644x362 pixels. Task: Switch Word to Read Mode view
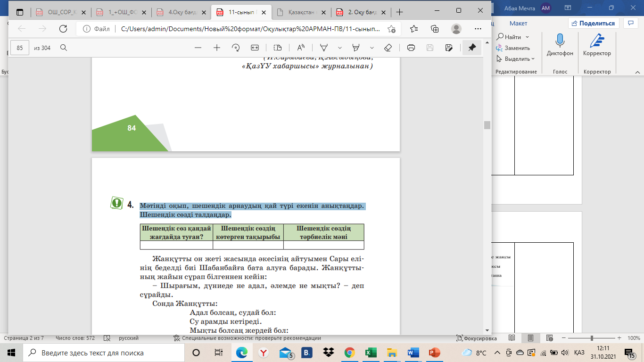512,338
